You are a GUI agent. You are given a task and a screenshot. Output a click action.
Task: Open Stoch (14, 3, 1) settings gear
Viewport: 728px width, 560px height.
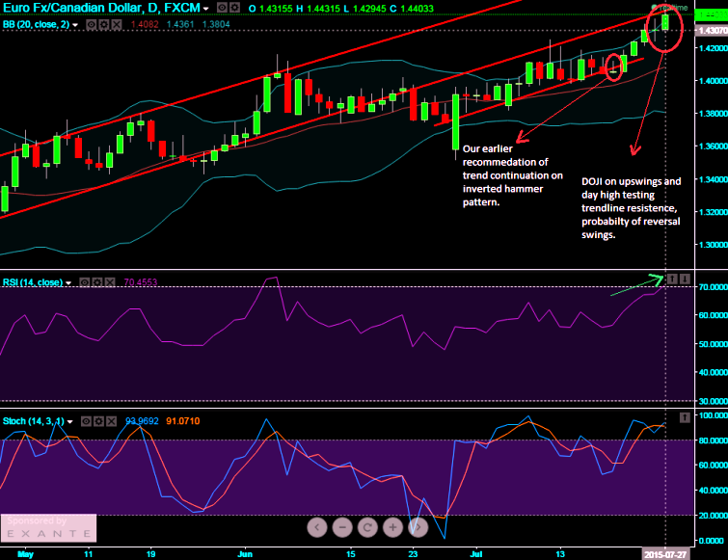[x=98, y=421]
